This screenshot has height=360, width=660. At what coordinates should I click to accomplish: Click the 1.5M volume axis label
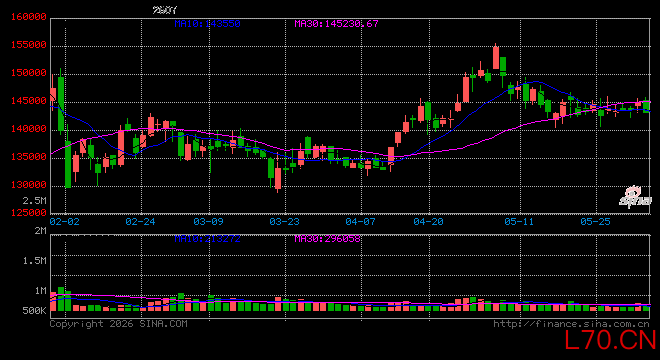coord(35,261)
